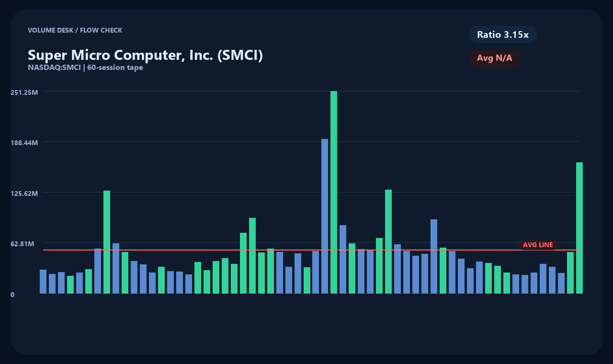The height and width of the screenshot is (364, 613).
Task: Select the Super Micro Computer, Inc. (SMCI) title
Action: tap(145, 55)
